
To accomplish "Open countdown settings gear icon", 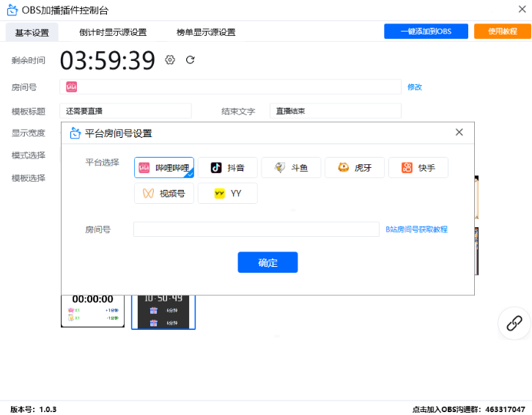I will (170, 60).
